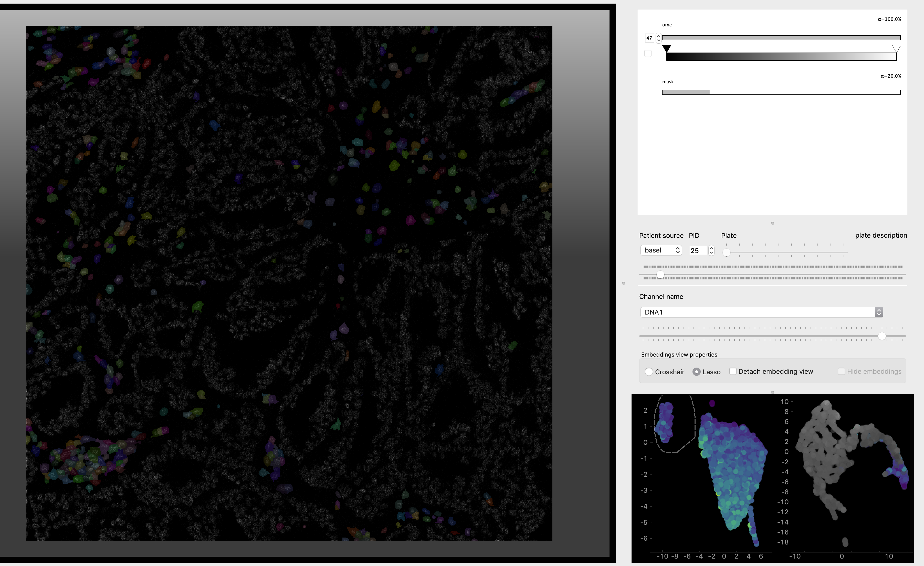Increase the ome channel index stepper

pyautogui.click(x=658, y=36)
